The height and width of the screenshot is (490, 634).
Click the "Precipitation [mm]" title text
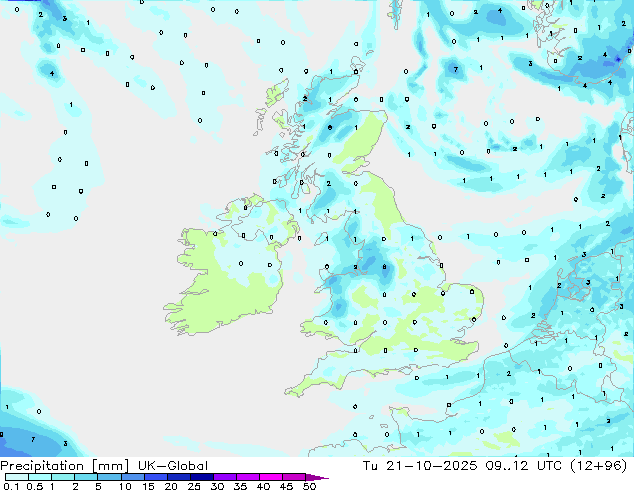64,466
